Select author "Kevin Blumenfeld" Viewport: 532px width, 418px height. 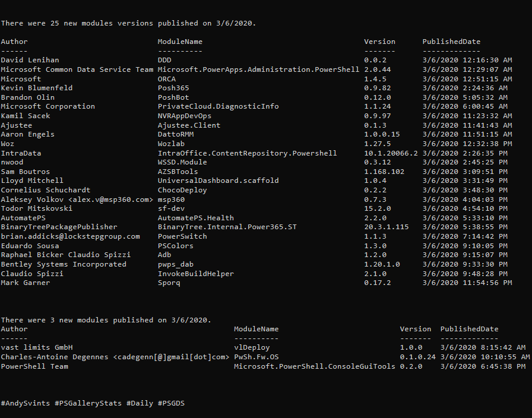tap(37, 88)
